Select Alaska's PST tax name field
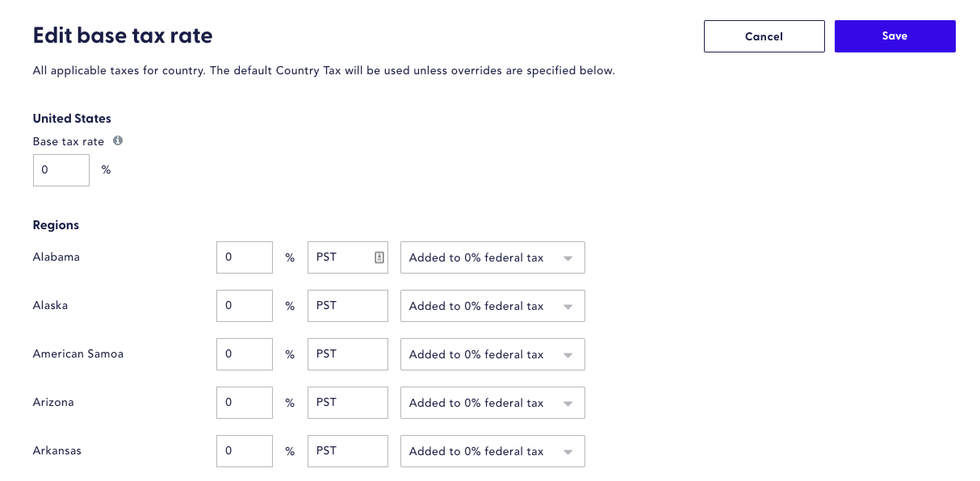This screenshot has height=481, width=980. (347, 305)
